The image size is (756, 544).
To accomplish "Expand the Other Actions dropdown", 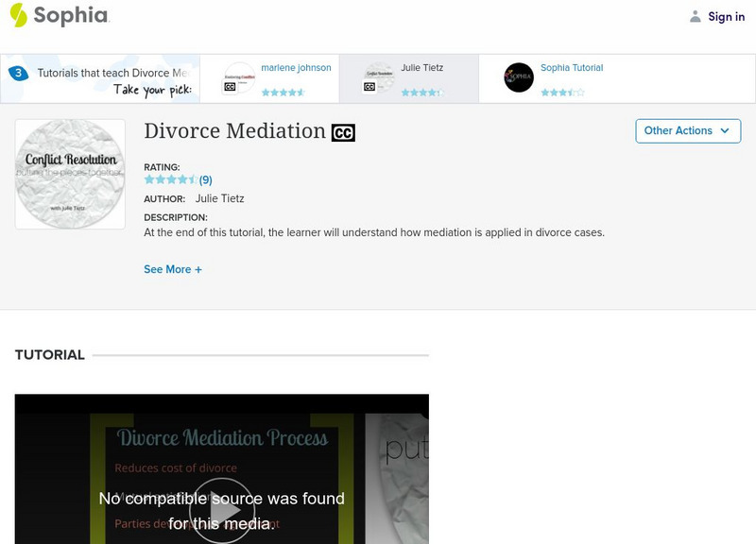I will pos(688,131).
